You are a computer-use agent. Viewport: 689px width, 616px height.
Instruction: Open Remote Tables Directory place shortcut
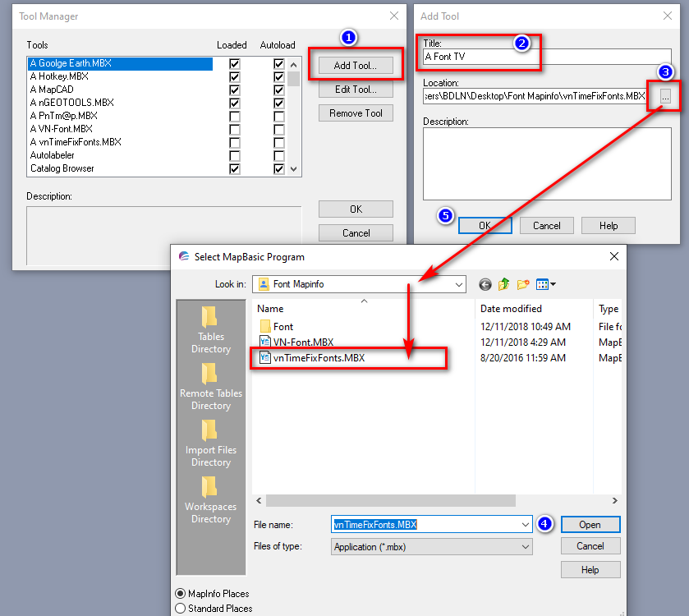(211, 387)
